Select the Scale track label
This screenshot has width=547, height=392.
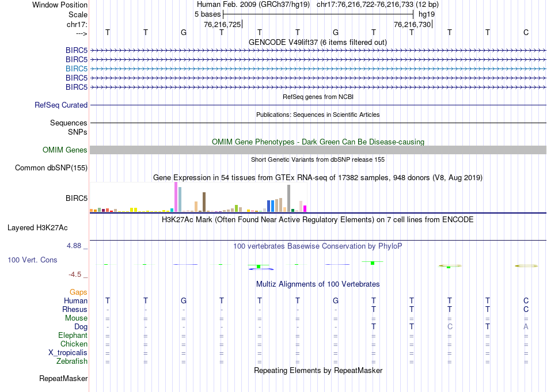coord(78,14)
